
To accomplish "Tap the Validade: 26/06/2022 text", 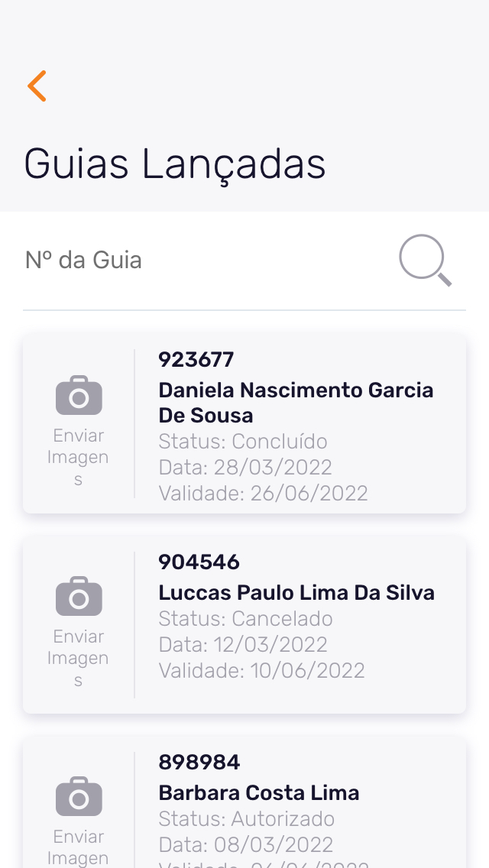I will point(263,494).
